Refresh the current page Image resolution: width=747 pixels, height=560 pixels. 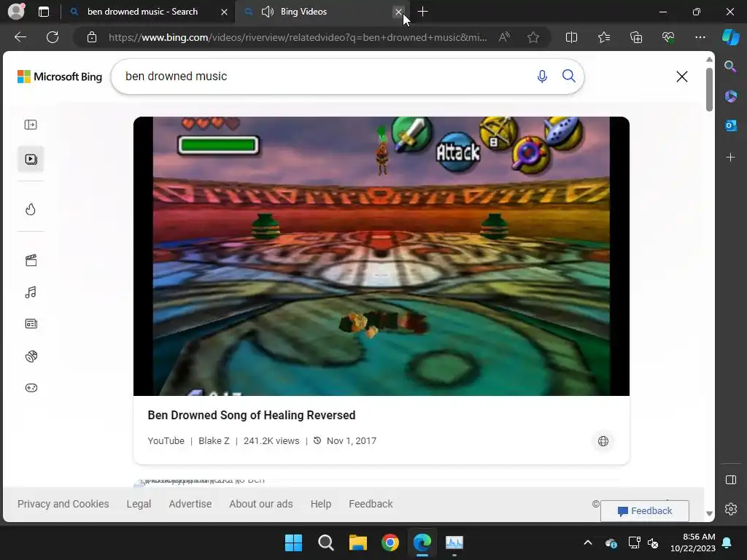pyautogui.click(x=53, y=37)
